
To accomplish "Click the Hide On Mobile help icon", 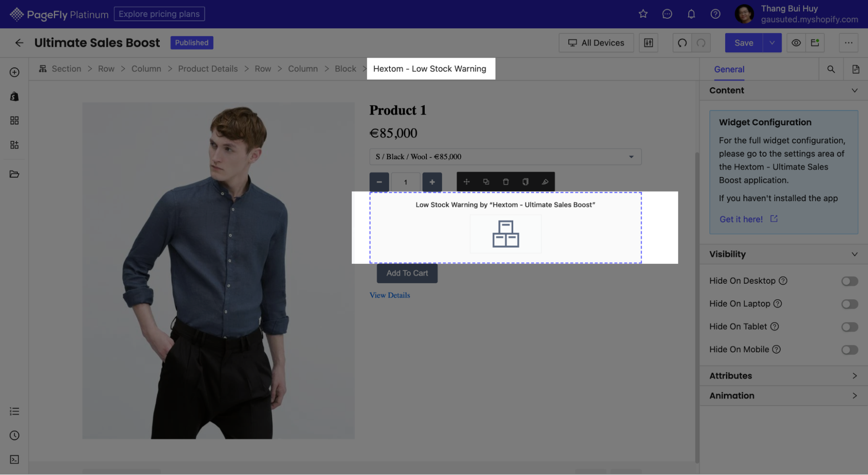I will pos(776,349).
